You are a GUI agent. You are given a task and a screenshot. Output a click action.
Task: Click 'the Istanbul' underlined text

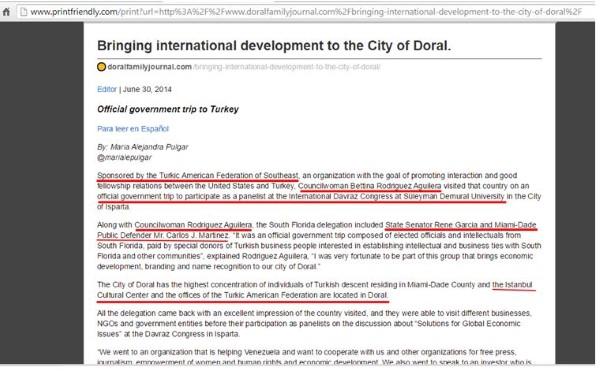pyautogui.click(x=512, y=285)
